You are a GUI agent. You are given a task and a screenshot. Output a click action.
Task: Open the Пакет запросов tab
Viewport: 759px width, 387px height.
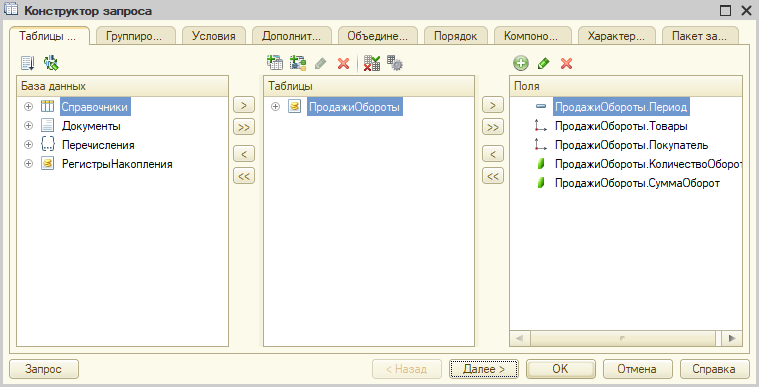tap(700, 36)
